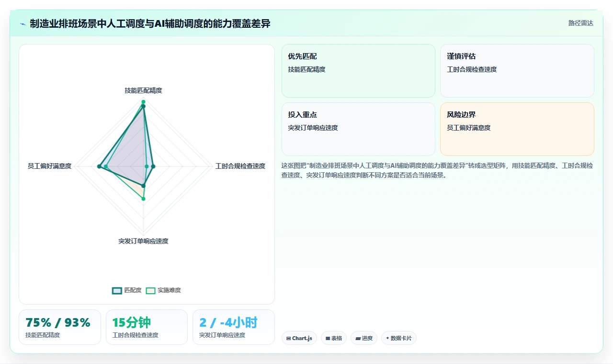The image size is (613, 364).
Task: Click the 75% / 93% stat card
Action: (60, 327)
